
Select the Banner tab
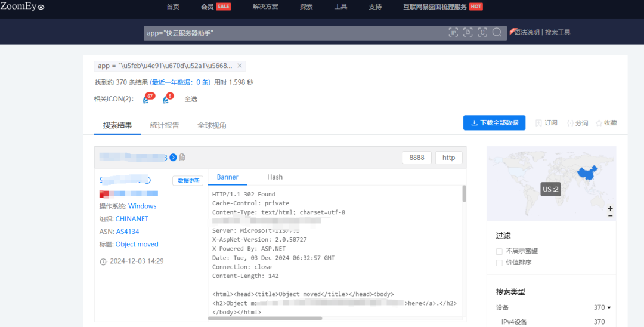tap(228, 177)
